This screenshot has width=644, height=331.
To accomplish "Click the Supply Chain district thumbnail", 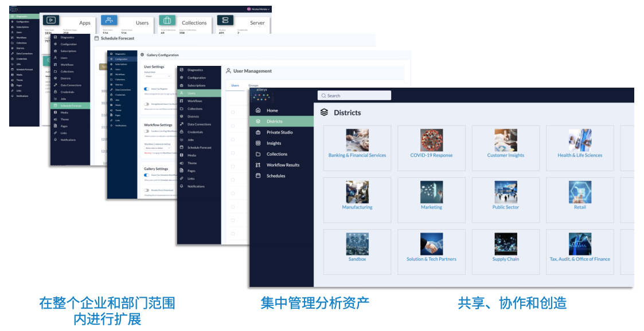I will [506, 244].
